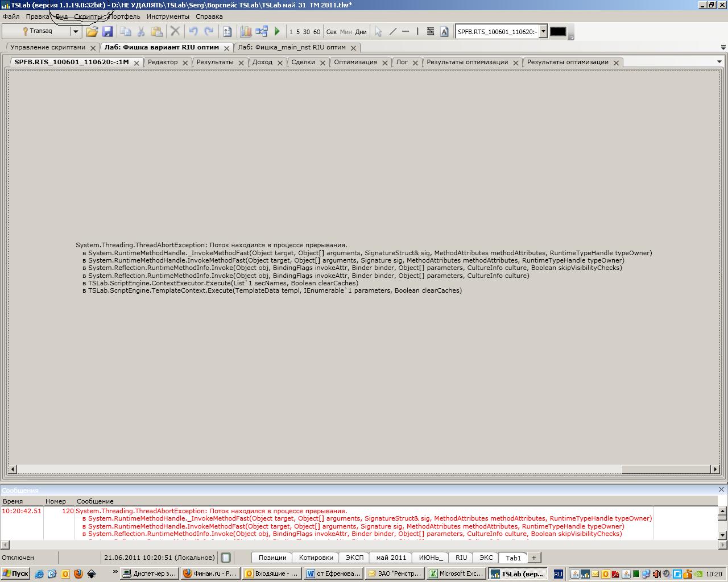Open the Файл menu

tap(11, 16)
